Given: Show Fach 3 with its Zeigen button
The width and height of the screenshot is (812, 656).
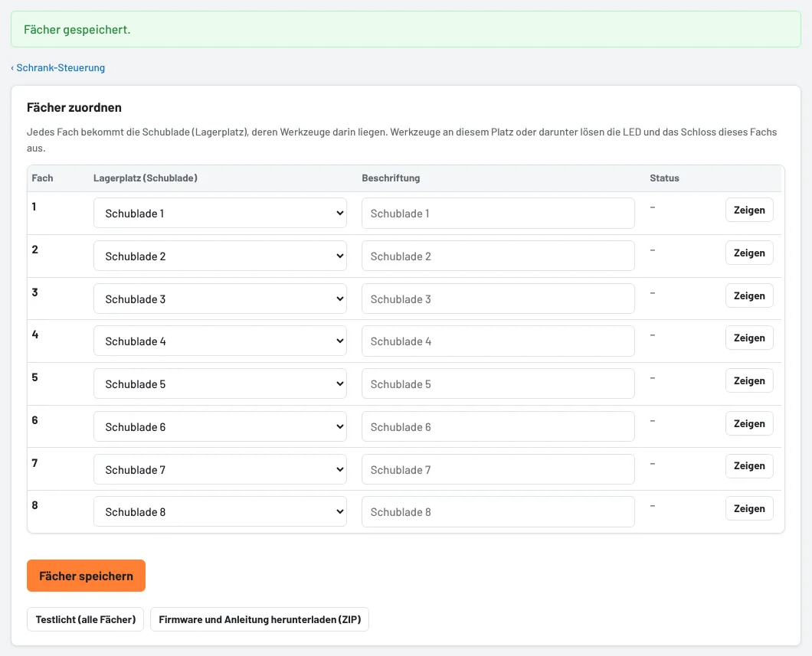Looking at the screenshot, I should click(749, 296).
